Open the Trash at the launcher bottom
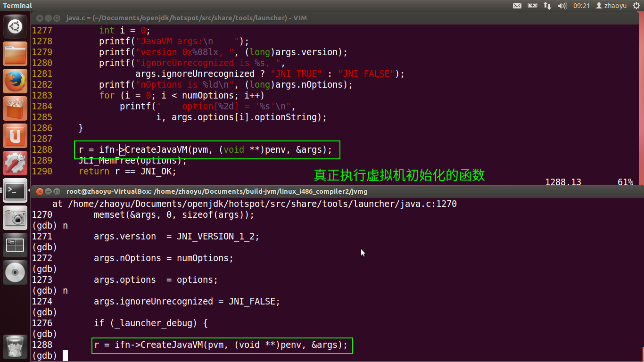The width and height of the screenshot is (644, 362). tap(15, 347)
